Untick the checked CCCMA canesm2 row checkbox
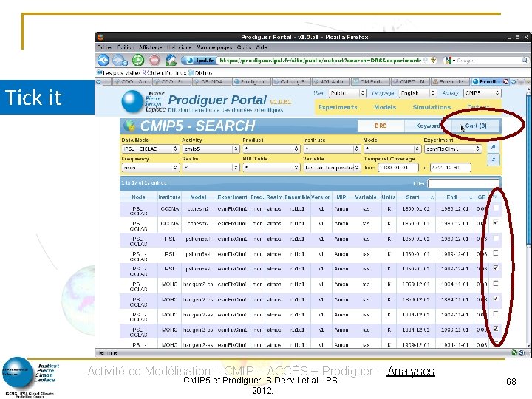The width and height of the screenshot is (532, 399). (496, 222)
